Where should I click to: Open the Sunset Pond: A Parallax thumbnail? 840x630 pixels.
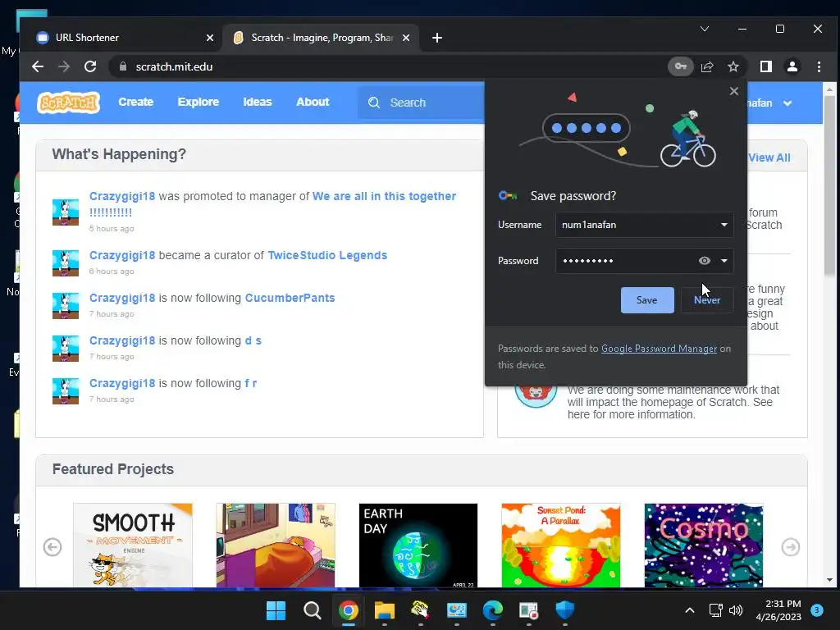pos(561,546)
